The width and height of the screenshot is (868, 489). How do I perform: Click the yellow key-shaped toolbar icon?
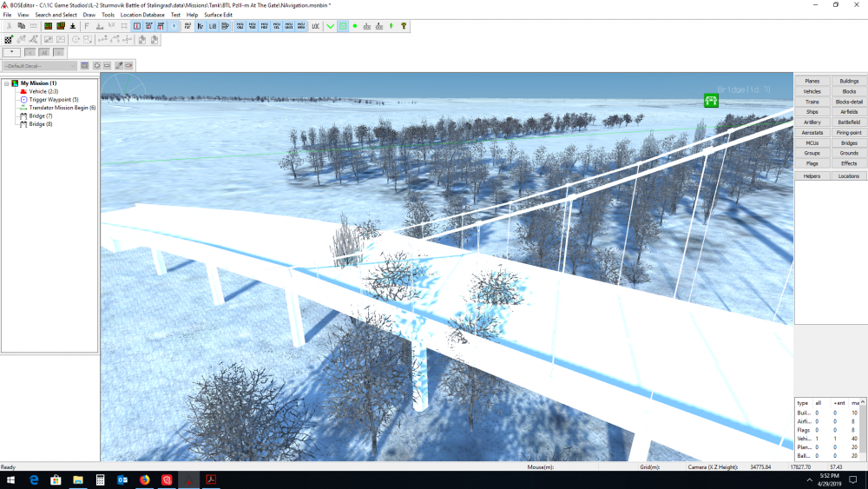404,26
